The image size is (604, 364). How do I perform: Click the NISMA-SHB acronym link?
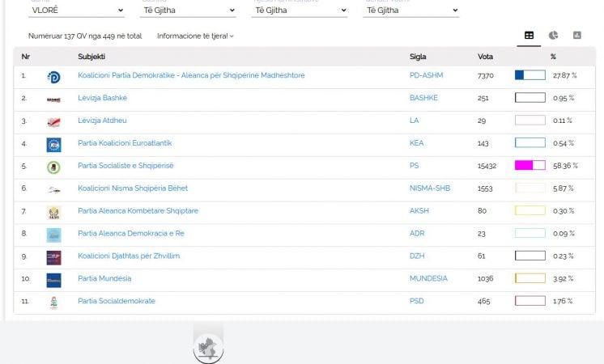click(x=430, y=188)
